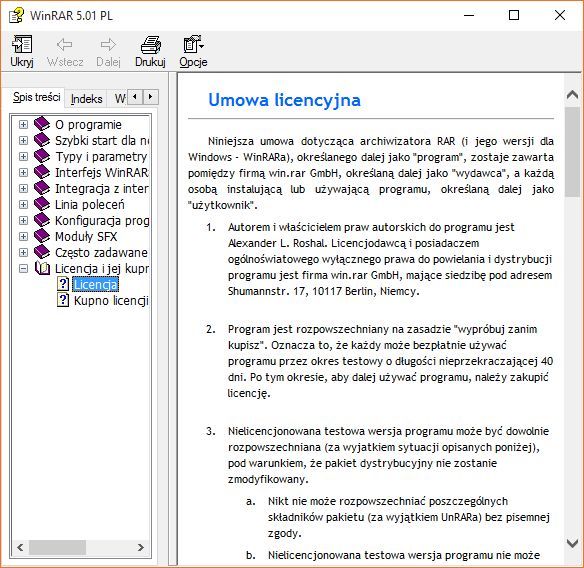The image size is (584, 568).
Task: Click the Ukryj hide-panel toolbar icon
Action: (22, 44)
